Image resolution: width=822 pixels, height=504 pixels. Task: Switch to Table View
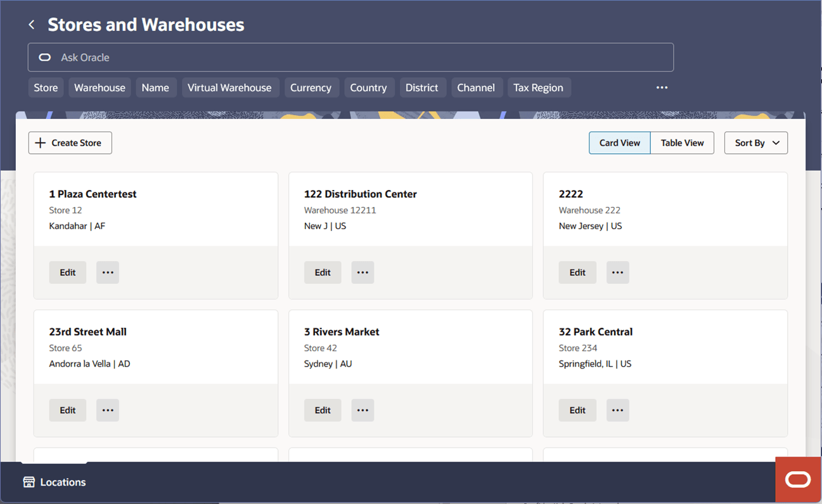point(682,142)
